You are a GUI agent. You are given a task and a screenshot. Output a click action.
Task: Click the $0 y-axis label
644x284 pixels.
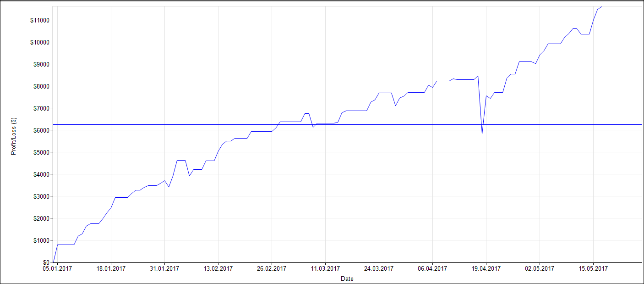[45, 262]
